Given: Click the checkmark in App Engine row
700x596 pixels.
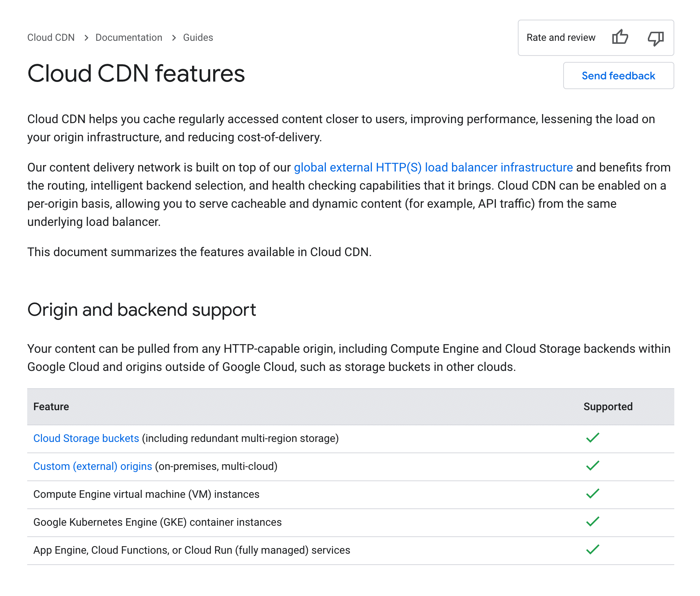Looking at the screenshot, I should tap(593, 549).
